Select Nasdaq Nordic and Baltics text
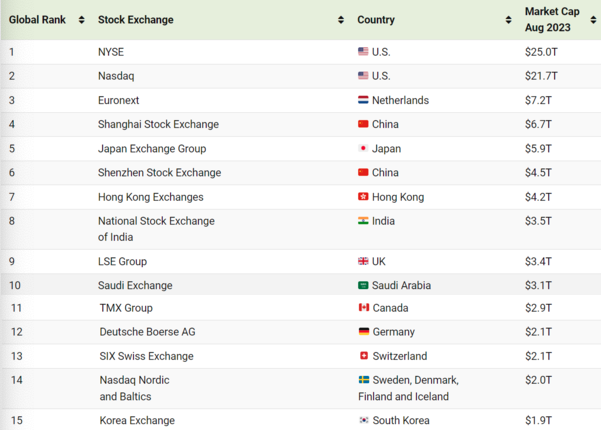Screen dimensions: 601x430 tap(135, 388)
